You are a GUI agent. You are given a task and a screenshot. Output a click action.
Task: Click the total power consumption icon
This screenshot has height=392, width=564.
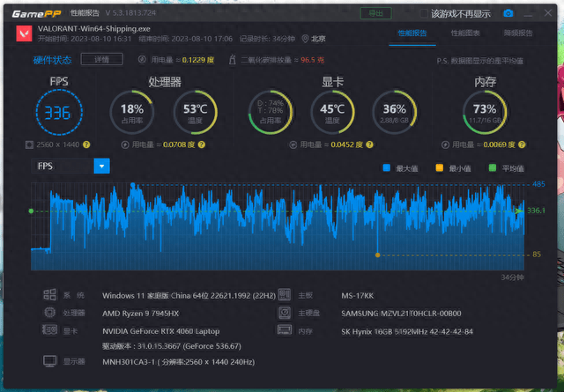(x=142, y=60)
